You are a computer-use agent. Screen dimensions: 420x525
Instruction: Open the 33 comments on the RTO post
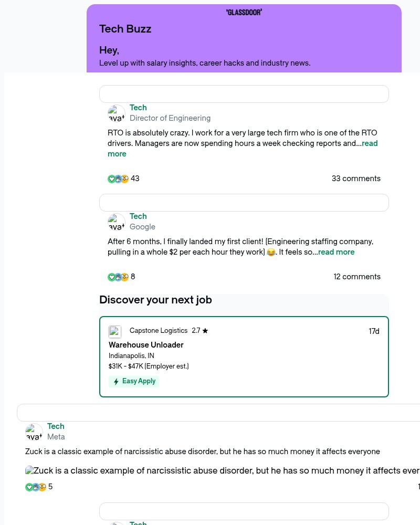click(x=356, y=178)
